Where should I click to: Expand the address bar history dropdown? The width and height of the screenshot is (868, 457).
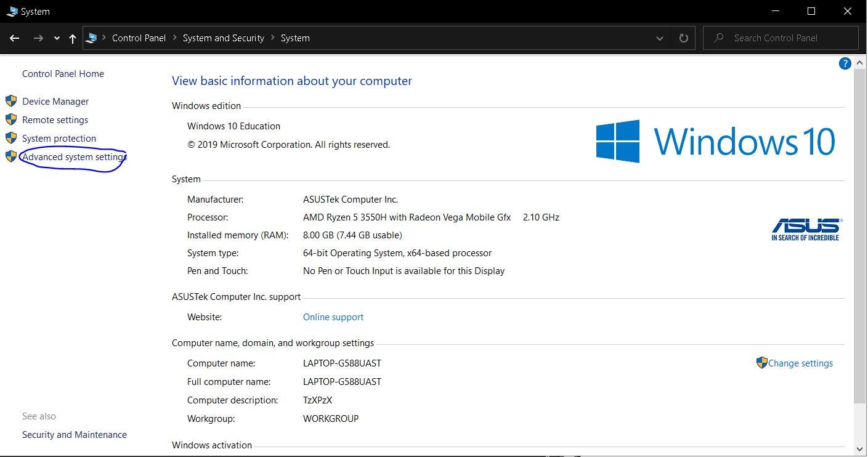click(x=660, y=38)
